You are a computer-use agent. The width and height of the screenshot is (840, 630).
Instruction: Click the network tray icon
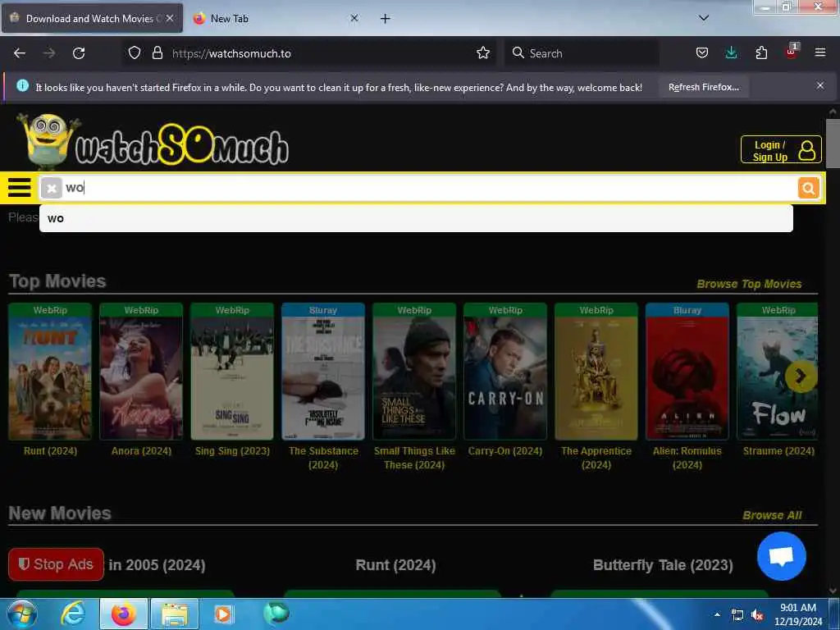click(x=737, y=615)
